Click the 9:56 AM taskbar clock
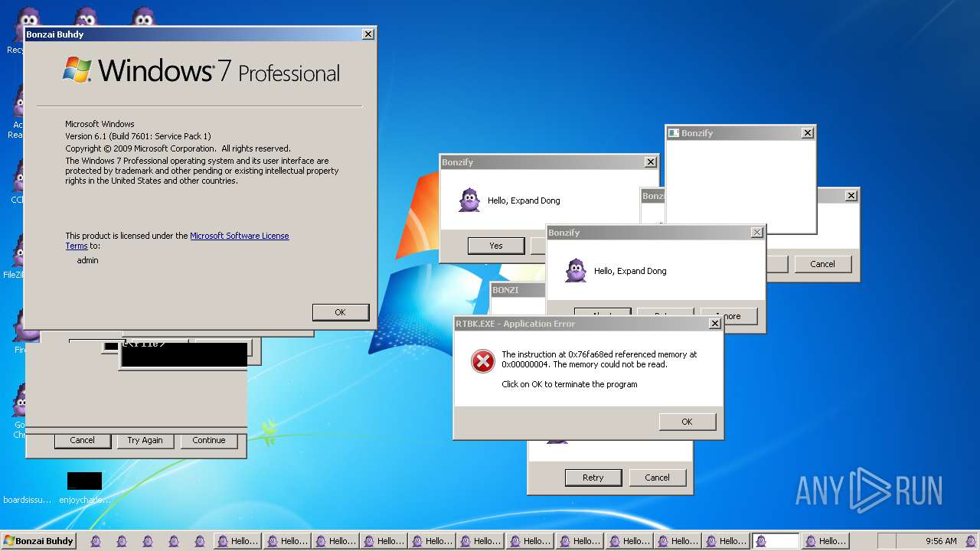980x551 pixels. pyautogui.click(x=941, y=541)
